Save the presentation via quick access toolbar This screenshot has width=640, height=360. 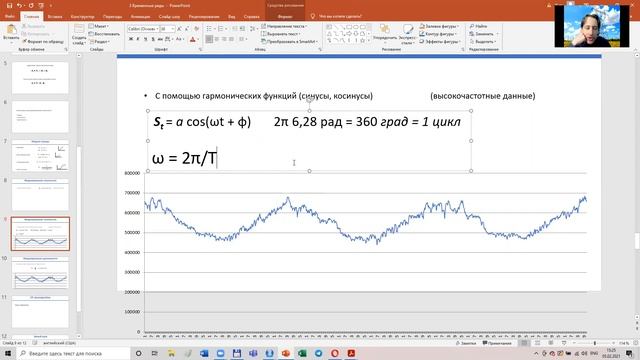click(9, 6)
